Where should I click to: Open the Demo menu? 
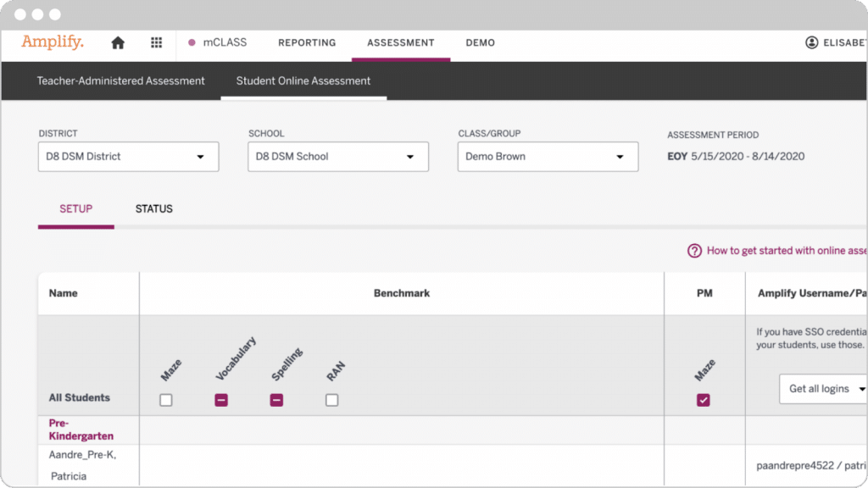coord(480,42)
